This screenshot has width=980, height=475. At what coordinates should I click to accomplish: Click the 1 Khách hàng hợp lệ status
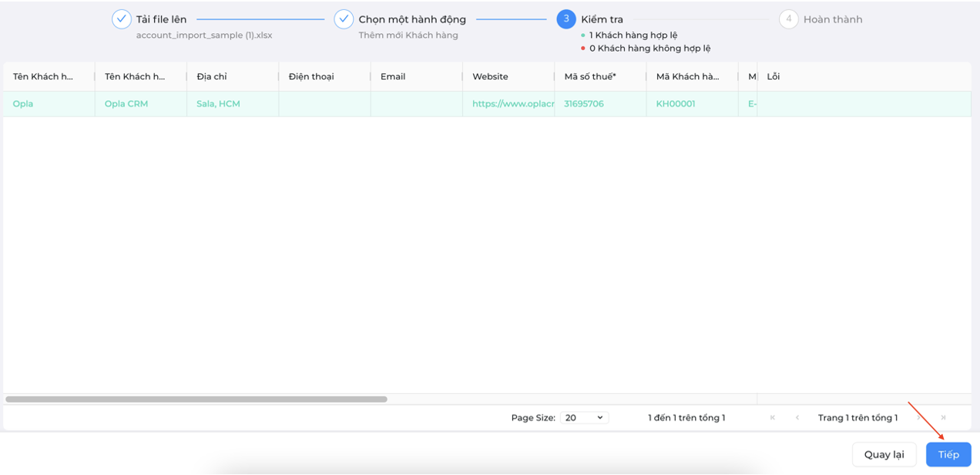pyautogui.click(x=633, y=35)
